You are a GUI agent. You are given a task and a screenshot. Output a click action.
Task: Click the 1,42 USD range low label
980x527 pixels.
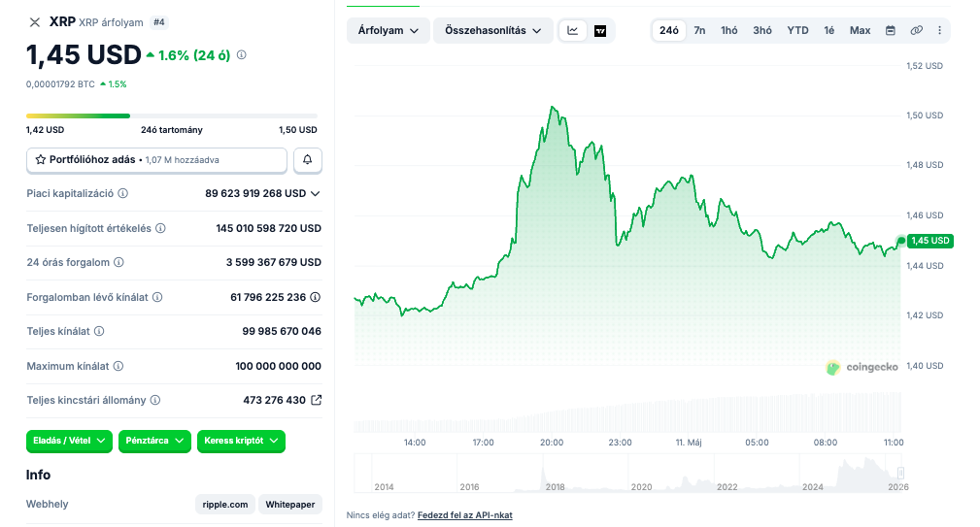(x=45, y=130)
